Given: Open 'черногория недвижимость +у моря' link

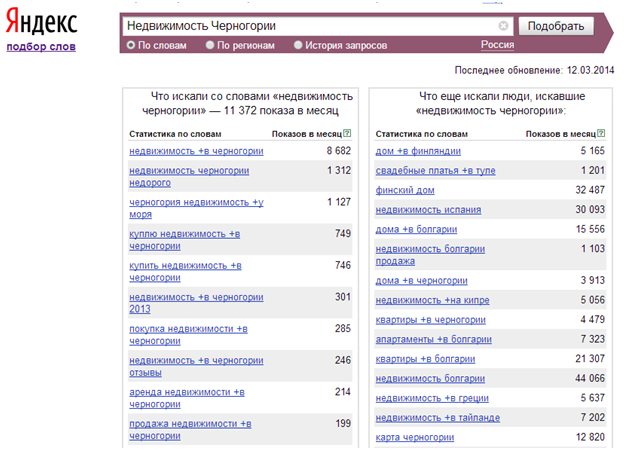Looking at the screenshot, I should pyautogui.click(x=196, y=208).
